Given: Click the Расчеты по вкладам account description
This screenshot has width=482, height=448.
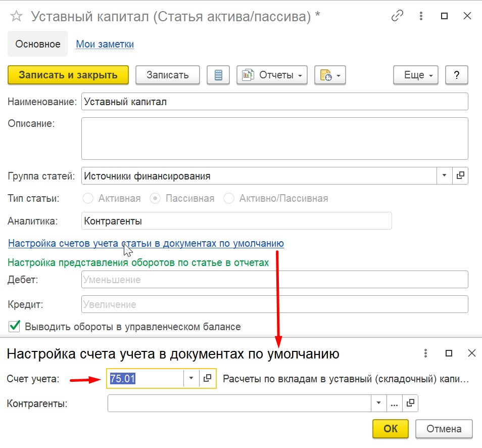Looking at the screenshot, I should tap(346, 379).
